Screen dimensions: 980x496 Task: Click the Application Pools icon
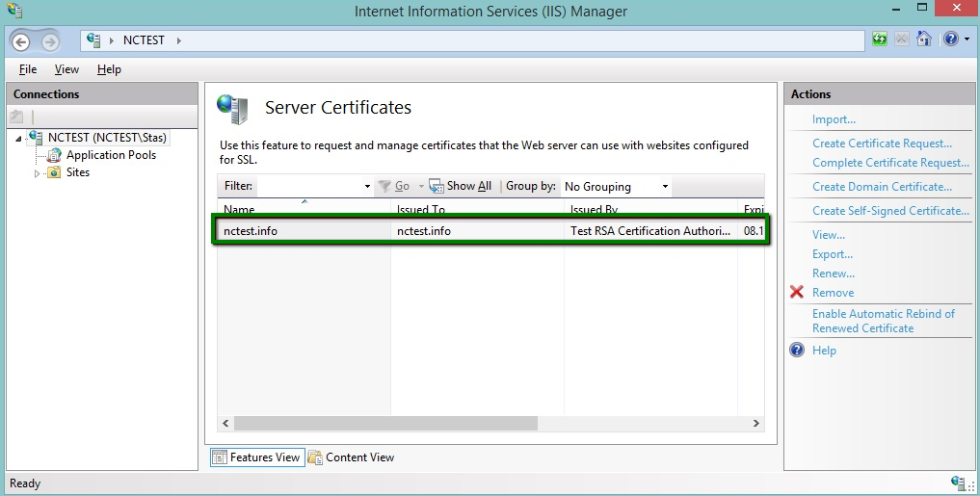pos(54,155)
